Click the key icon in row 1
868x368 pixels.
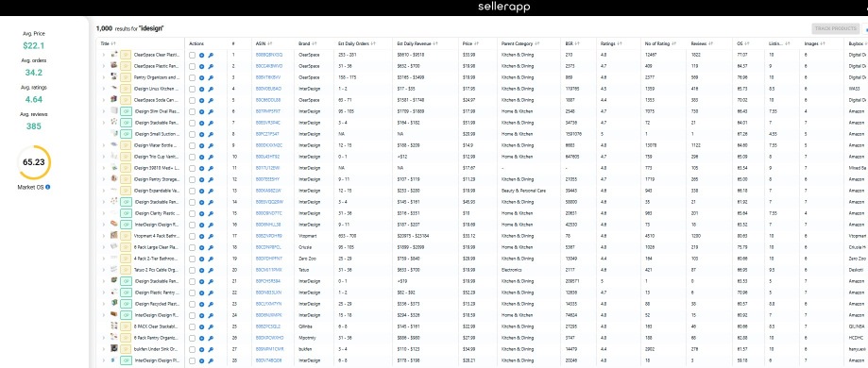pyautogui.click(x=211, y=55)
